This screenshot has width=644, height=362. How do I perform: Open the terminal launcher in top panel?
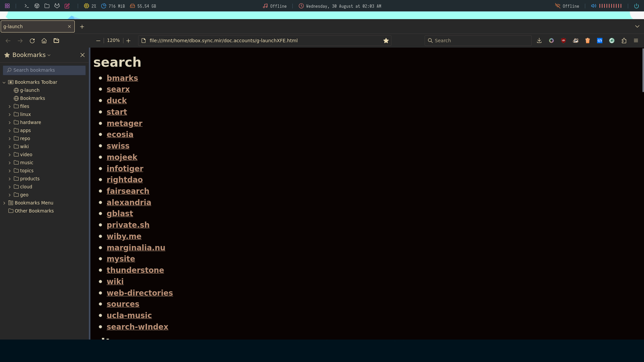pyautogui.click(x=27, y=6)
